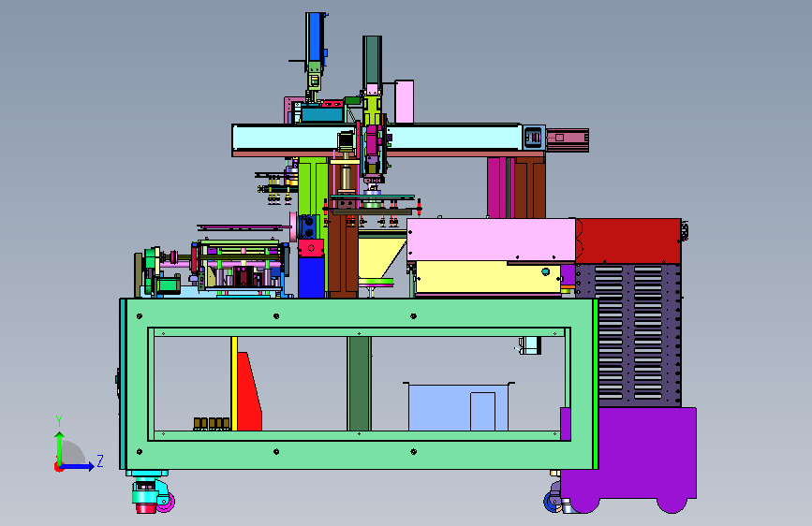
Task: Select the red wedge part inside the frame
Action: coord(250,392)
